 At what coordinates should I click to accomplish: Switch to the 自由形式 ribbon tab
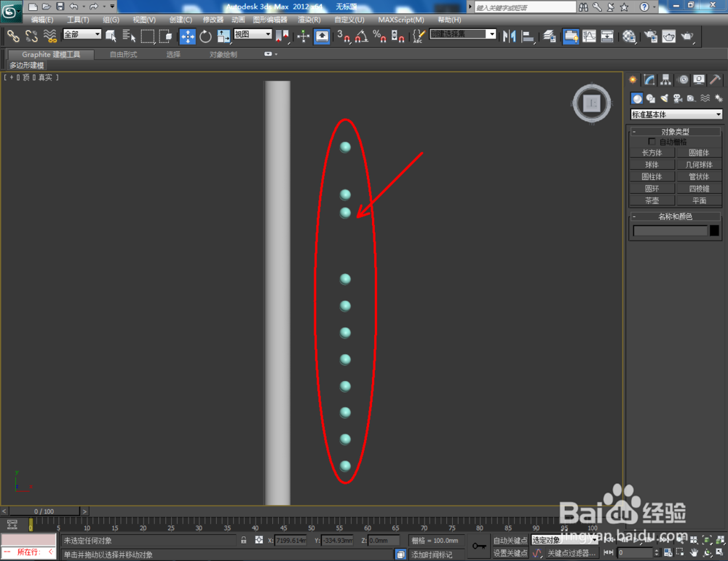[124, 55]
